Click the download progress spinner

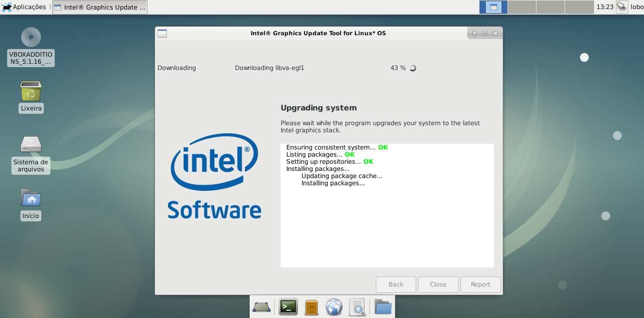[413, 68]
